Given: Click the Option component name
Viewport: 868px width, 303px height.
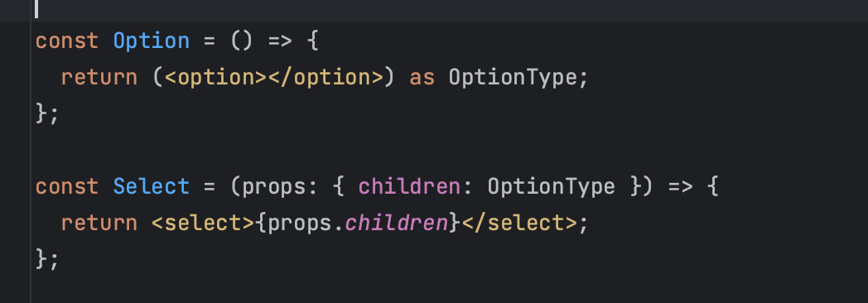Looking at the screenshot, I should (151, 41).
